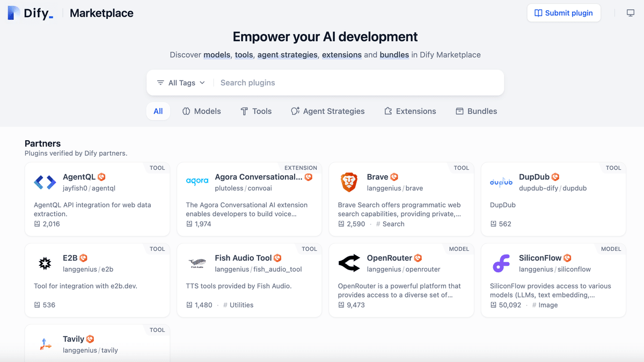Screen dimensions: 644x362
Task: Click the monitor icon top right
Action: [x=631, y=13]
